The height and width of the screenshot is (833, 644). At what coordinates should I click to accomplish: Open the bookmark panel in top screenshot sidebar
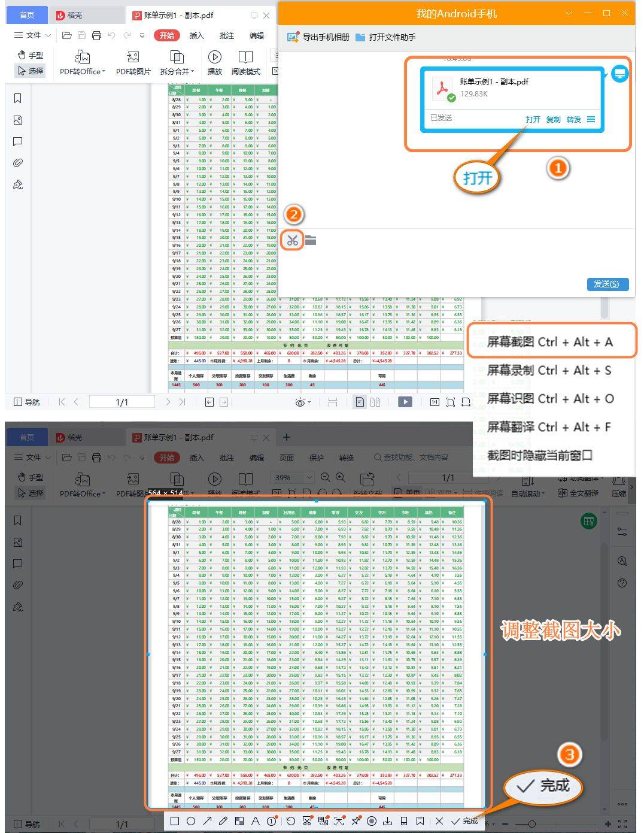pyautogui.click(x=18, y=98)
